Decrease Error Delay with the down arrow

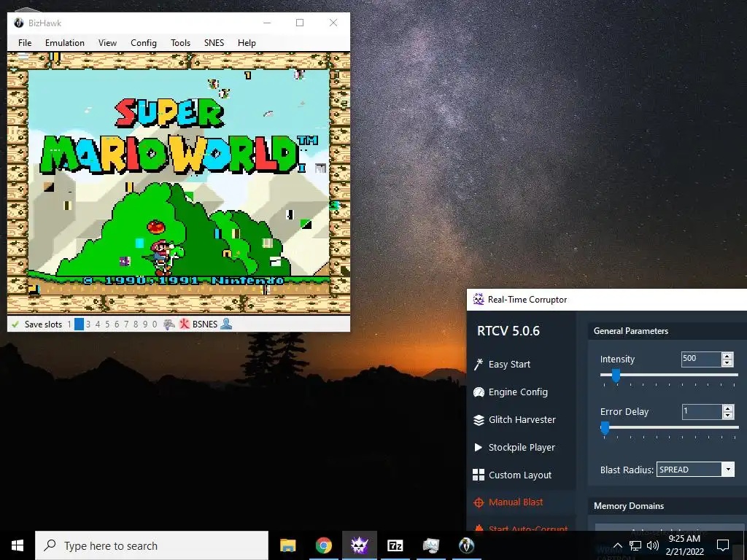tap(727, 415)
